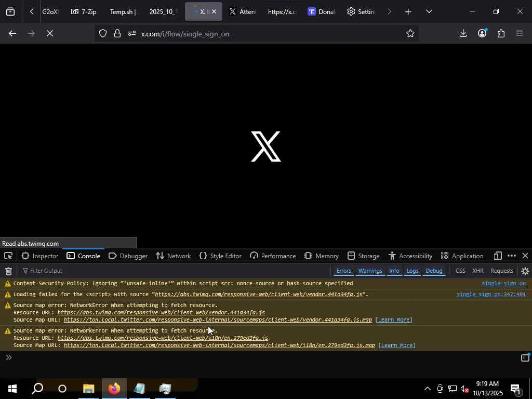Open the Inspector devtools panel
The image size is (532, 399).
tap(40, 256)
